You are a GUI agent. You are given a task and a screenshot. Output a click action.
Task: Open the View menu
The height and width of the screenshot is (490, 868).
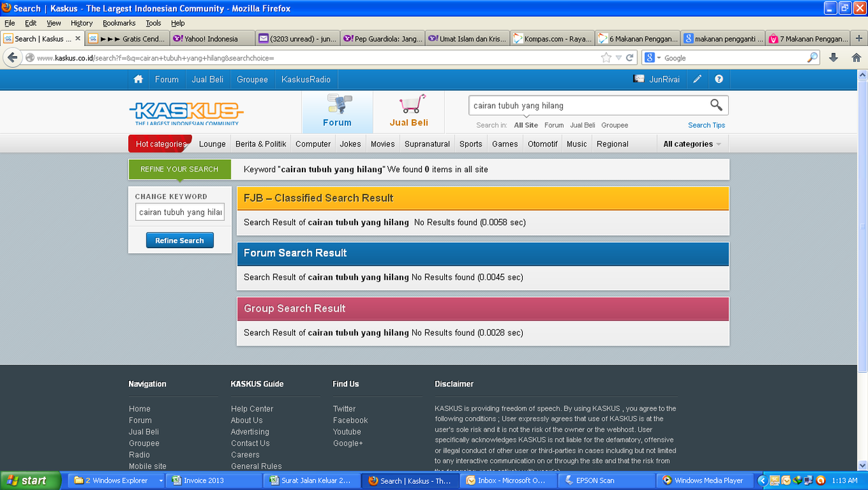pos(54,23)
